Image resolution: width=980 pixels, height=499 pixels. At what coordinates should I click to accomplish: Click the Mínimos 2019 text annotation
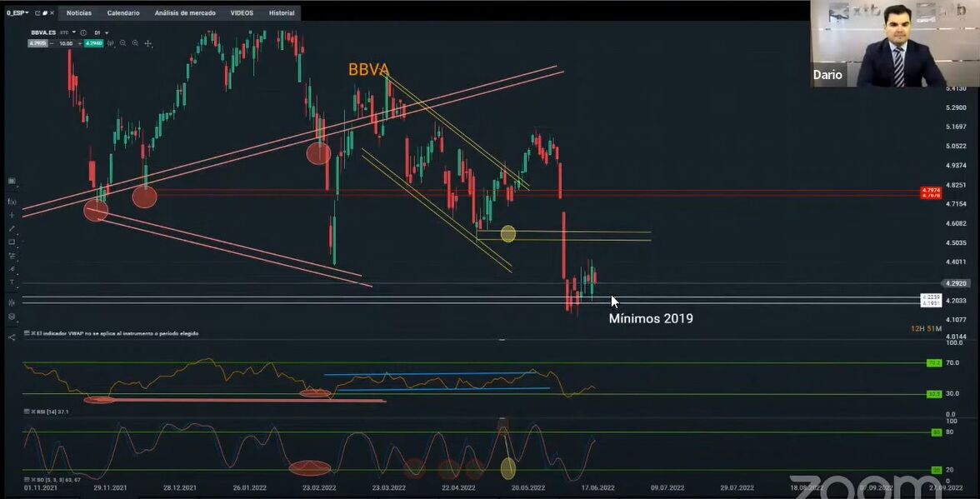point(651,318)
